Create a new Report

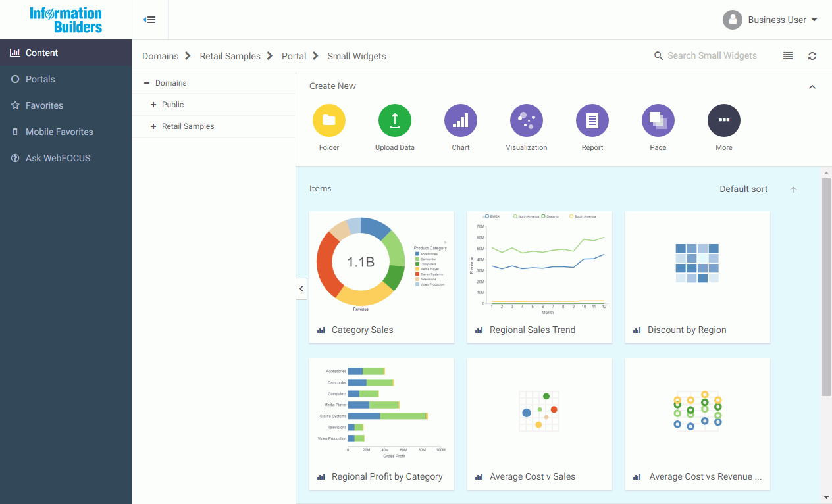click(x=592, y=121)
